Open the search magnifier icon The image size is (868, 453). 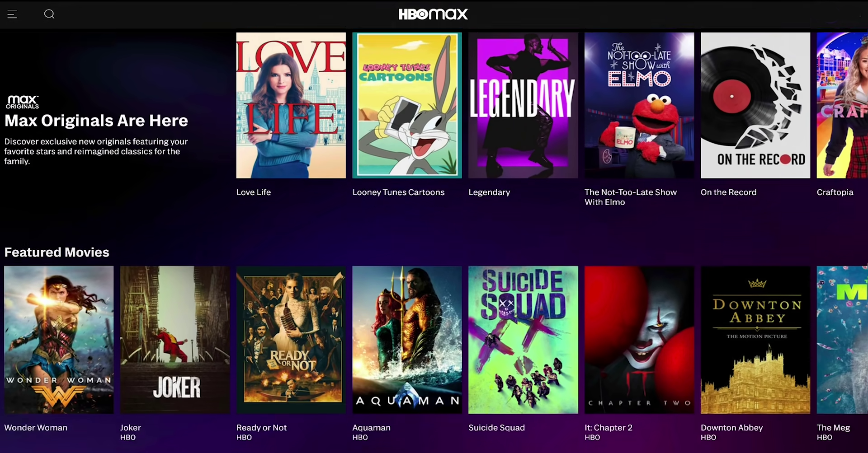[49, 14]
